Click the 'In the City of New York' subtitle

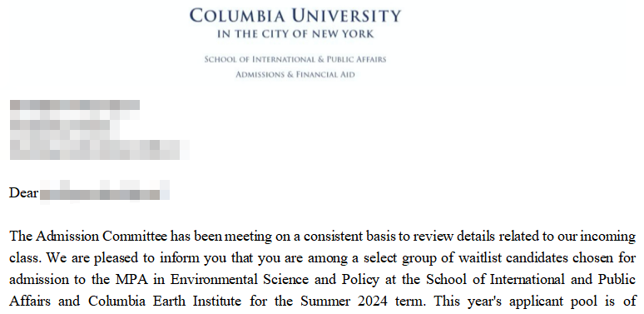click(x=295, y=34)
